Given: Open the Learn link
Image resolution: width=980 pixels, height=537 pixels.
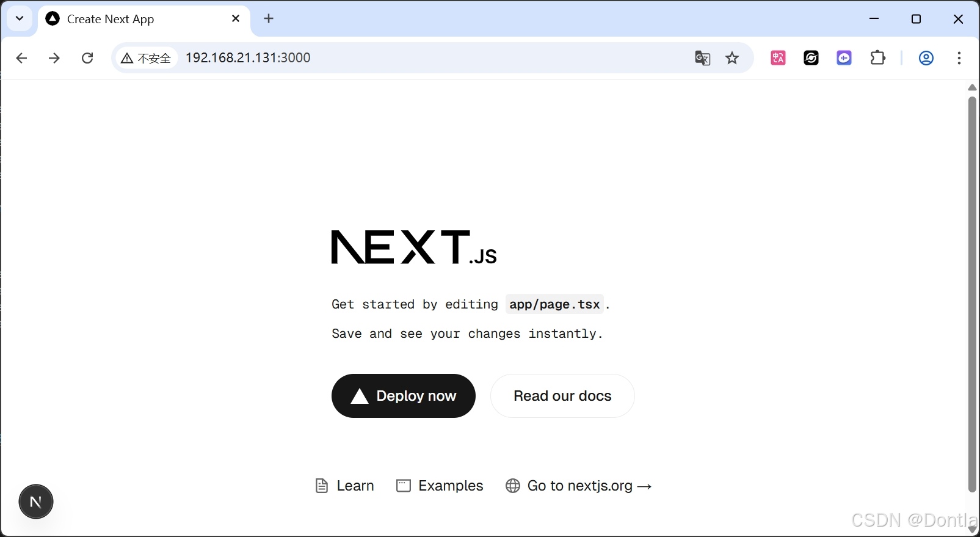Looking at the screenshot, I should tap(344, 486).
